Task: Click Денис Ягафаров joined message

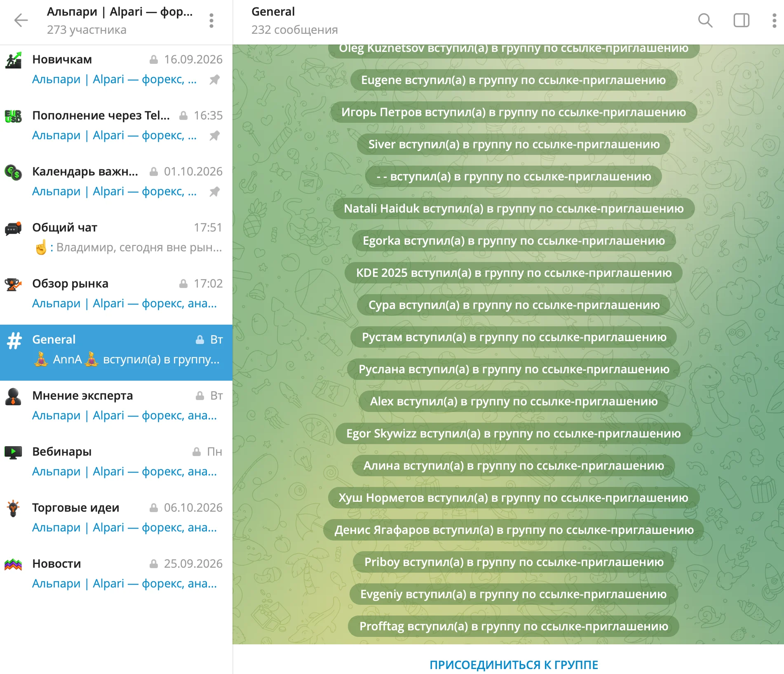Action: 514,530
